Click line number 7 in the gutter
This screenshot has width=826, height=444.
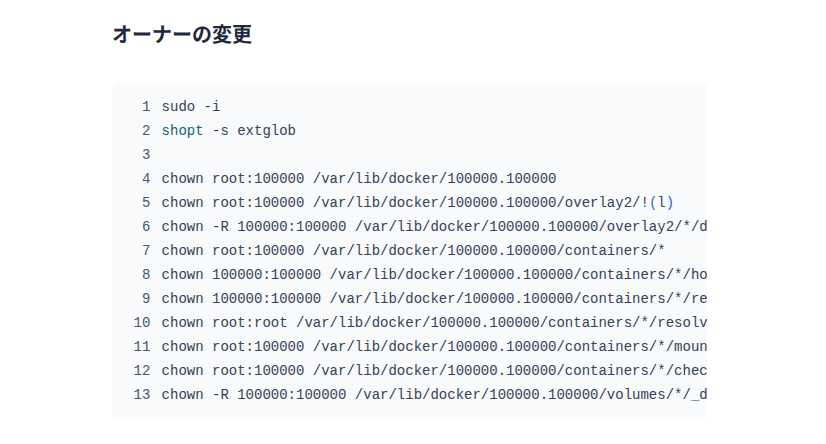[146, 250]
